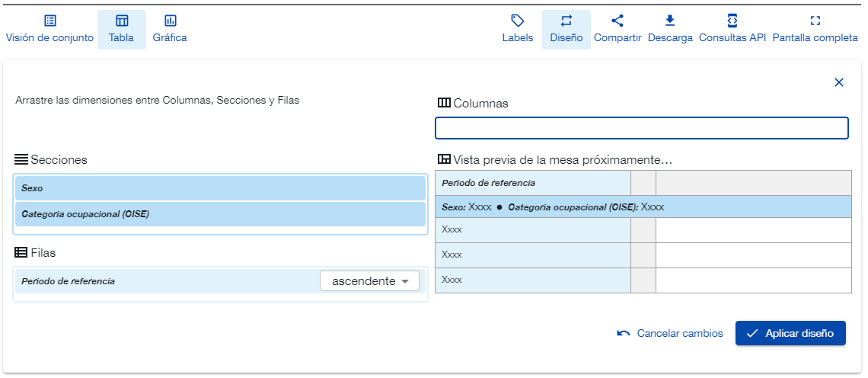This screenshot has width=868, height=378.
Task: Open the ascendente sort order dropdown
Action: pos(369,281)
